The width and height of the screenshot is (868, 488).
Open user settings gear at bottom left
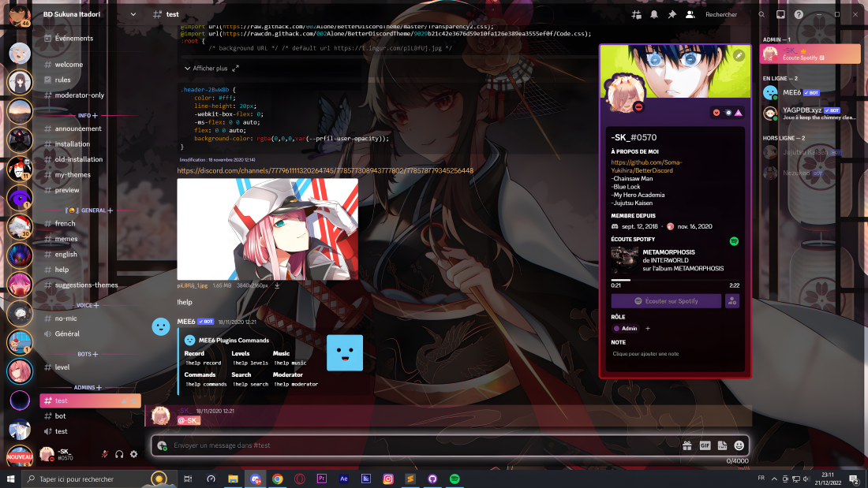tap(132, 453)
